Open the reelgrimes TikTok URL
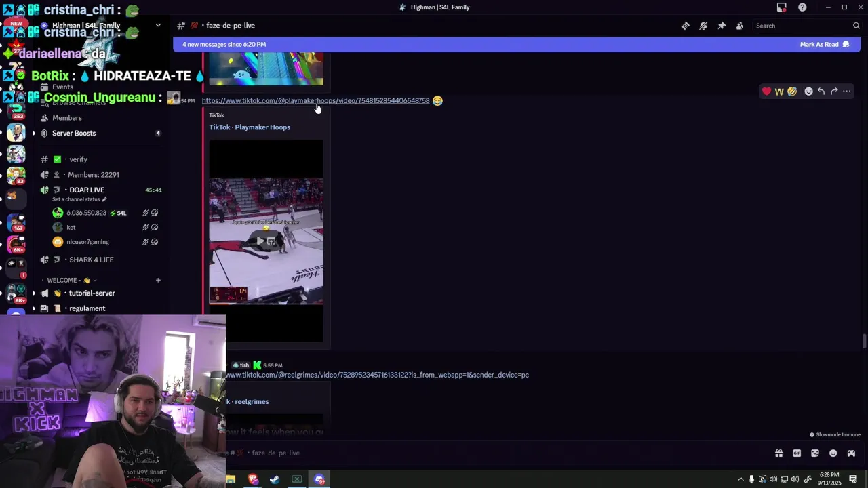Viewport: 868px width, 488px height. click(x=377, y=375)
